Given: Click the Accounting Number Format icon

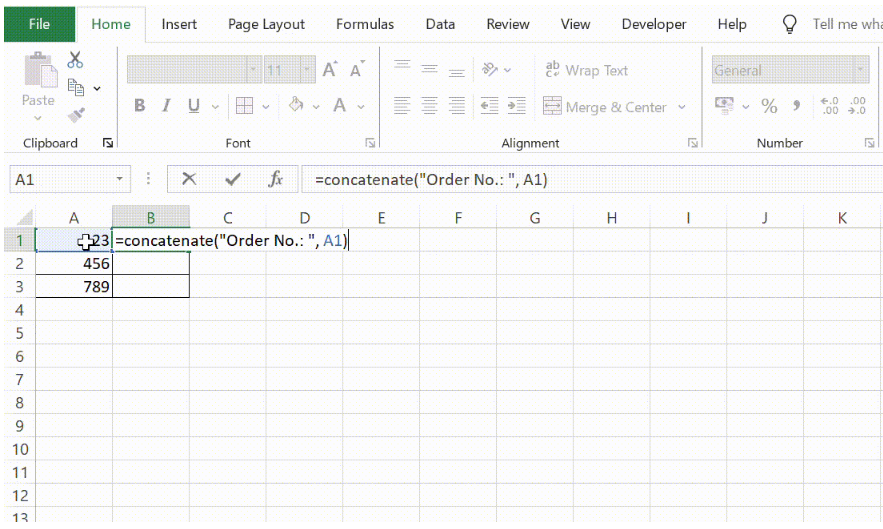Looking at the screenshot, I should (x=724, y=105).
